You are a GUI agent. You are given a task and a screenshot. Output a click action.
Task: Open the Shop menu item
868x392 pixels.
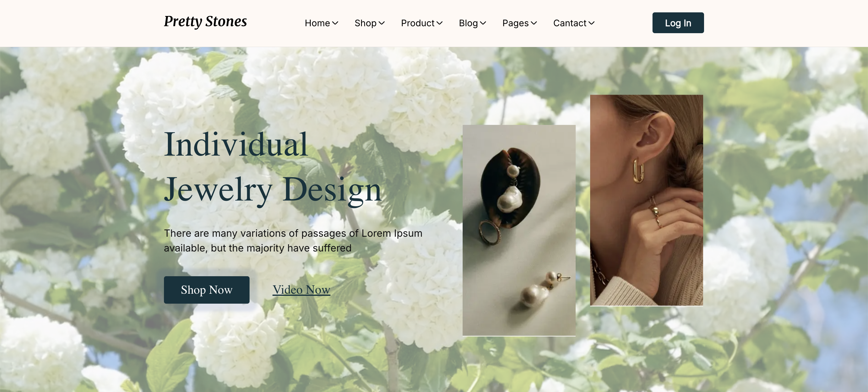365,23
